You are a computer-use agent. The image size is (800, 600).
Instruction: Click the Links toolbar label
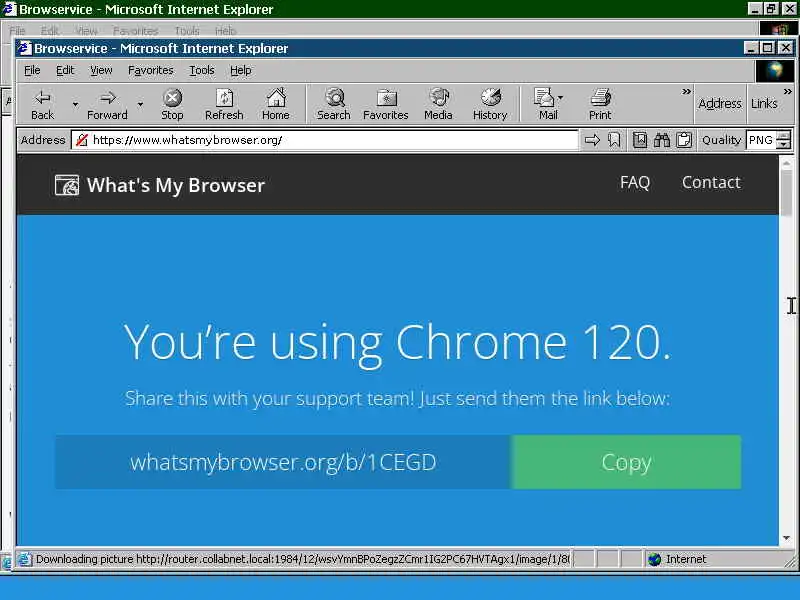click(x=764, y=104)
